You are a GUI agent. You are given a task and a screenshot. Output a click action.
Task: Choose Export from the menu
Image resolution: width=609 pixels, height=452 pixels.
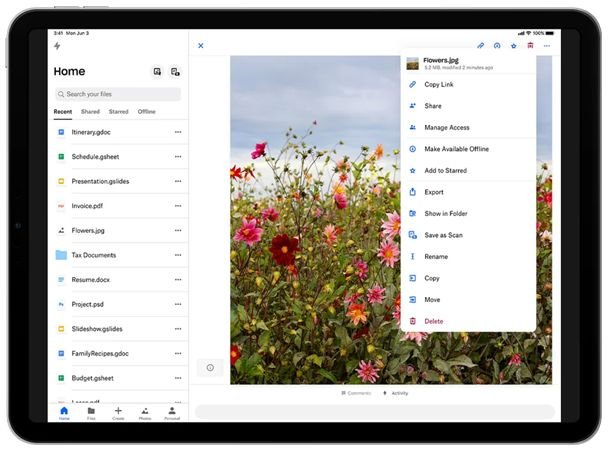(468, 192)
